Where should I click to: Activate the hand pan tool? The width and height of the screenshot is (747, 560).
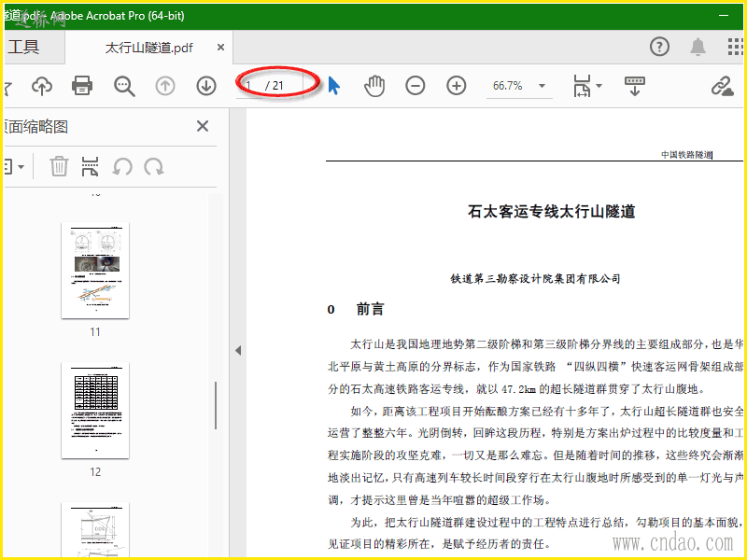pos(374,86)
